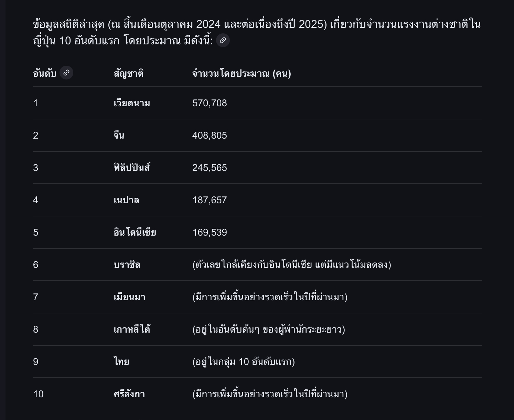Select the บราซิล nationality cell

coord(127,265)
